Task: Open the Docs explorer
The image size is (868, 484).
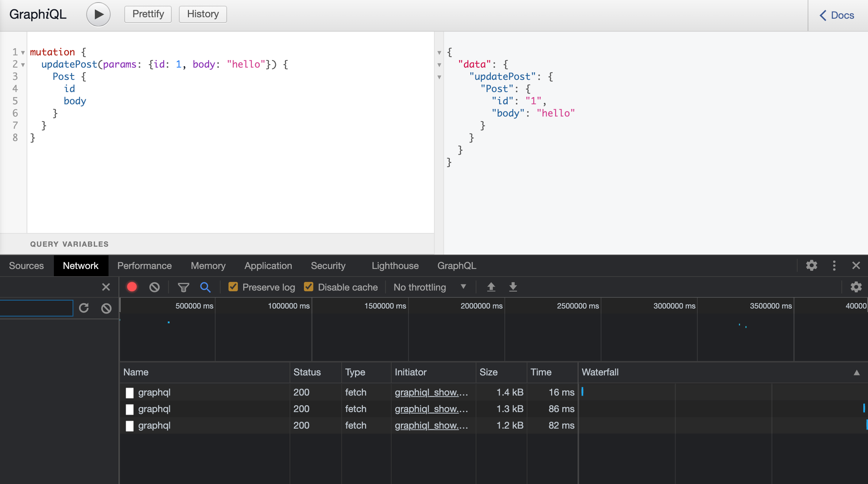Action: point(837,15)
